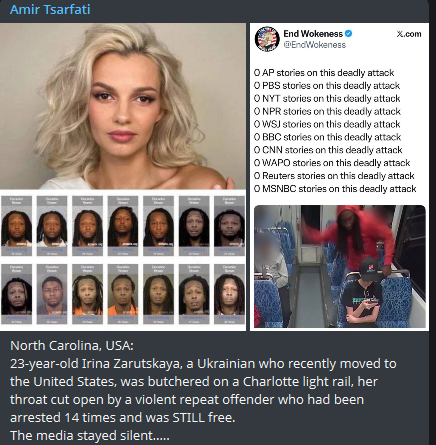Image resolution: width=436 pixels, height=445 pixels.
Task: Open the Amir Tsarfati sender name
Action: click(50, 9)
